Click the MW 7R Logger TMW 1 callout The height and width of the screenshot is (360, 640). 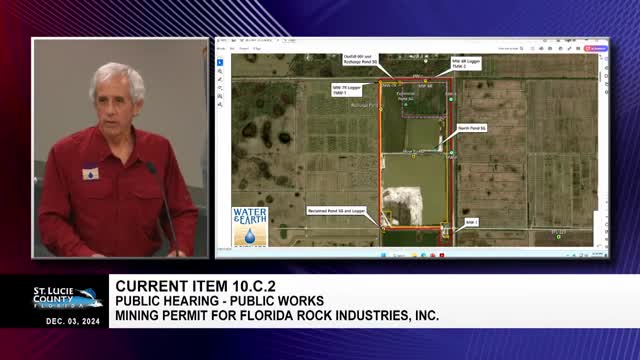coord(347,90)
